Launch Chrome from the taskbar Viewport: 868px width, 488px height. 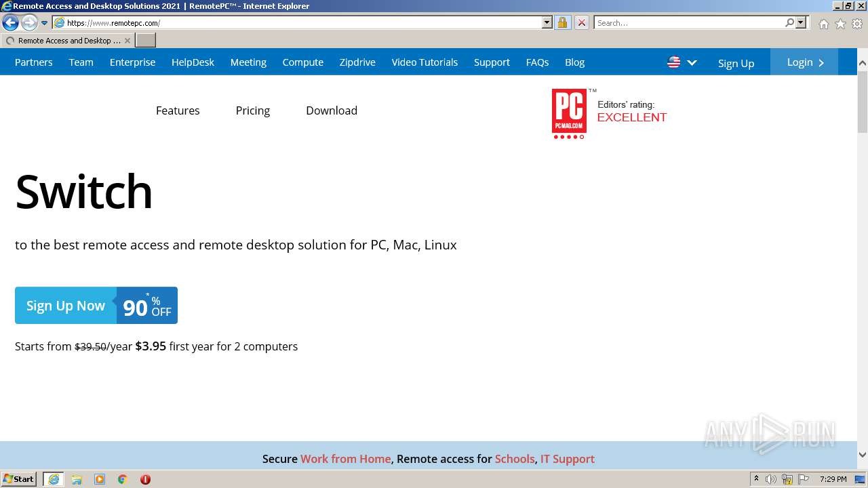point(123,479)
